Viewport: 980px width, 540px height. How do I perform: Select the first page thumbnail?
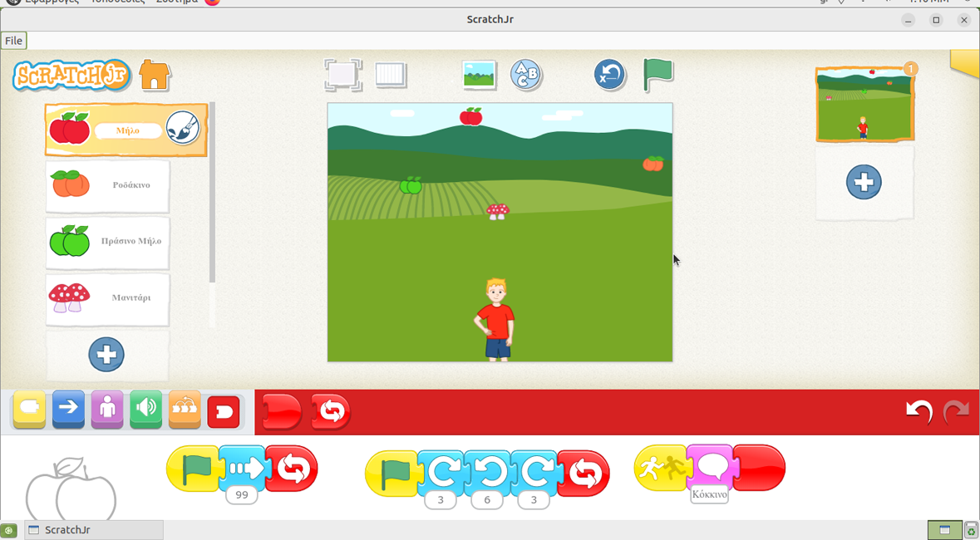pyautogui.click(x=864, y=106)
